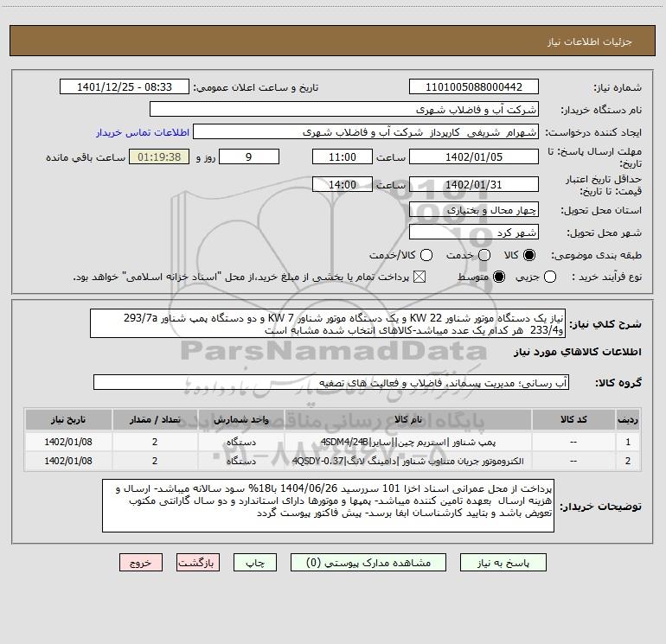The image size is (666, 644).
Task: Click the پاسخ به نیاز button
Action: pyautogui.click(x=503, y=563)
